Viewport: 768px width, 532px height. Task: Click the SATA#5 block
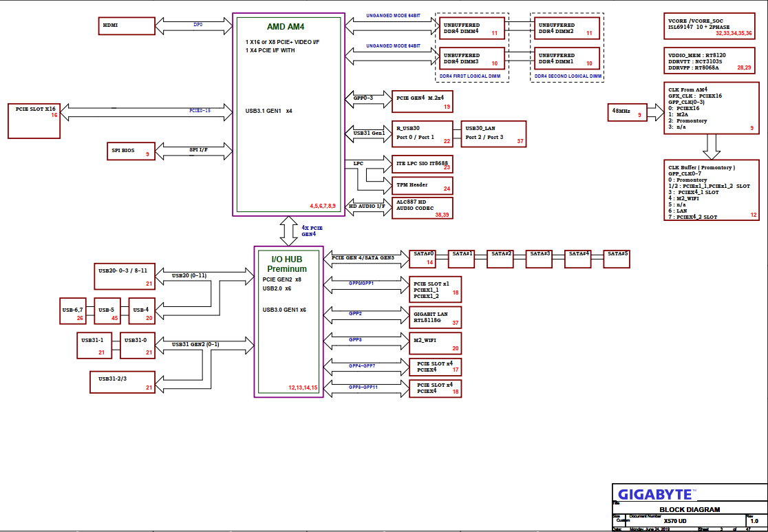pyautogui.click(x=616, y=259)
